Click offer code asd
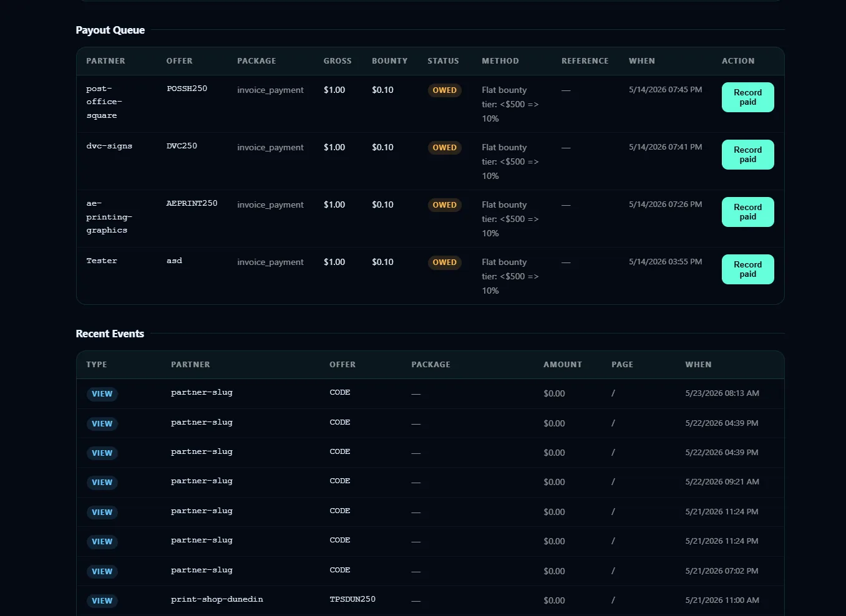Viewport: 846px width, 616px height. [x=174, y=261]
